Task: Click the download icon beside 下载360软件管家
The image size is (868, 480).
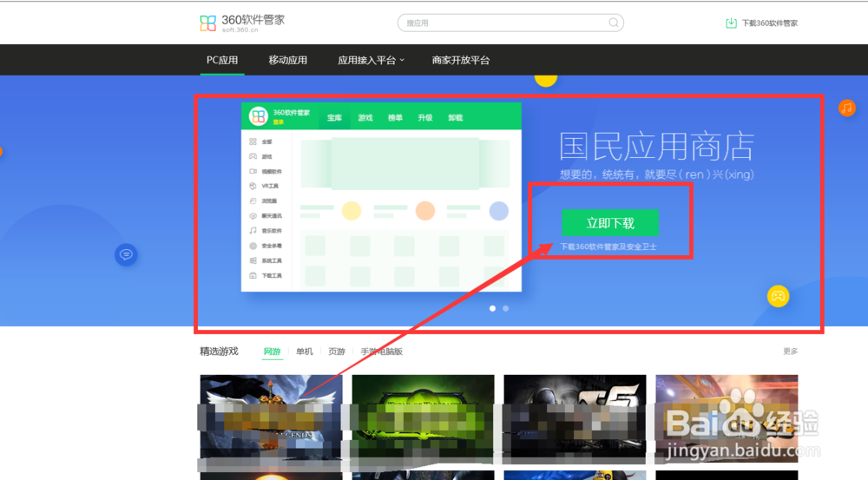Action: (x=731, y=23)
